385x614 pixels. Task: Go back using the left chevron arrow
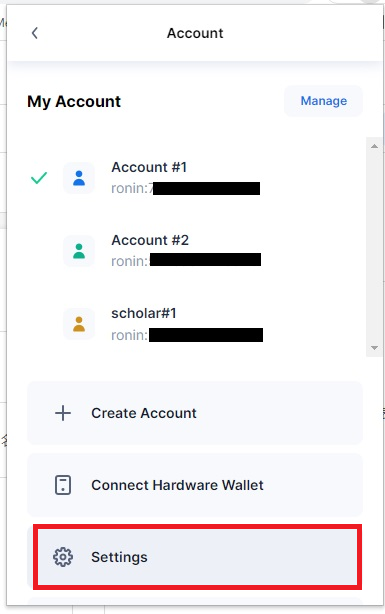tap(34, 33)
